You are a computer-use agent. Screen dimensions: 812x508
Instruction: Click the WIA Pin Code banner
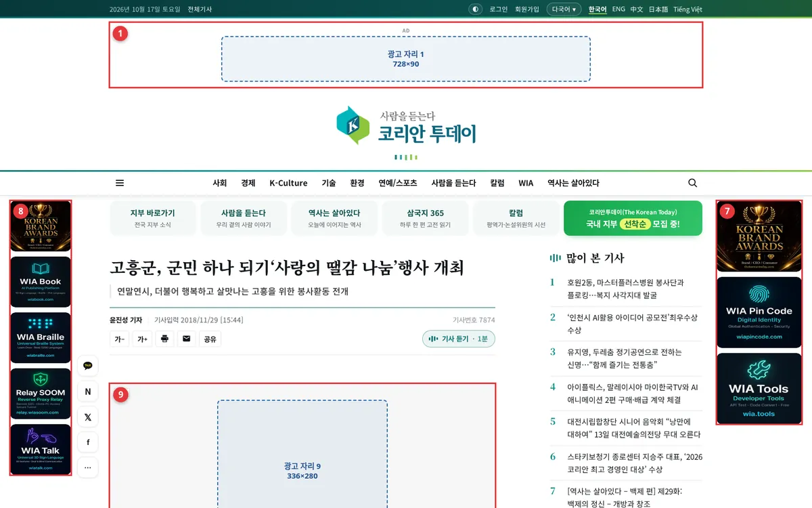[759, 312]
